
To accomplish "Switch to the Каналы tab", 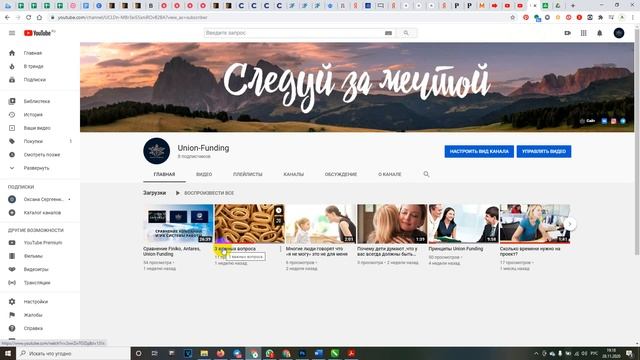I will (x=293, y=174).
